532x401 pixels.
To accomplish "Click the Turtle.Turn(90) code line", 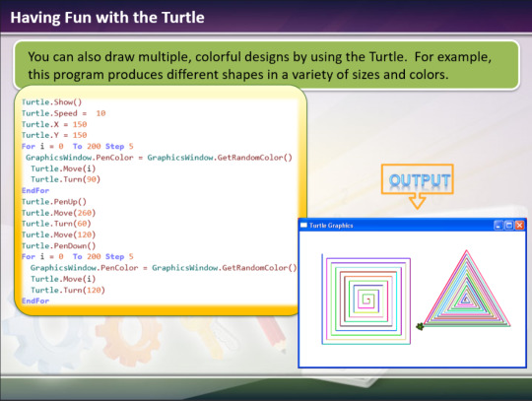I will 65,179.
